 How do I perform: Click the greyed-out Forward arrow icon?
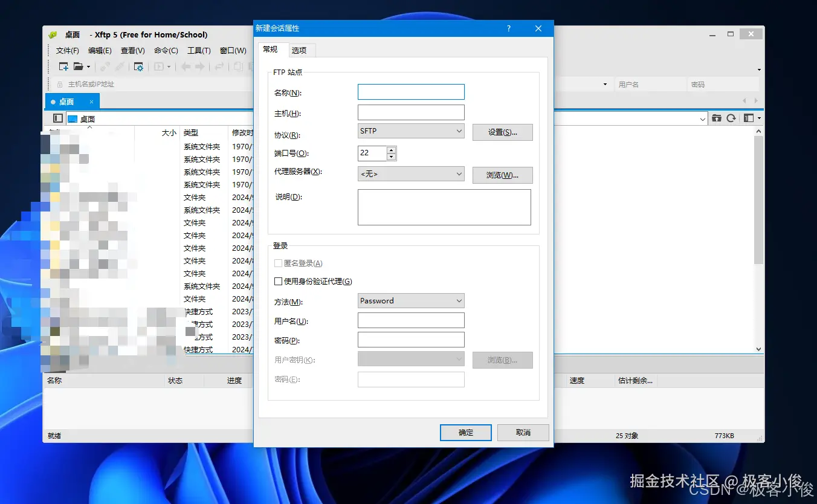(199, 66)
